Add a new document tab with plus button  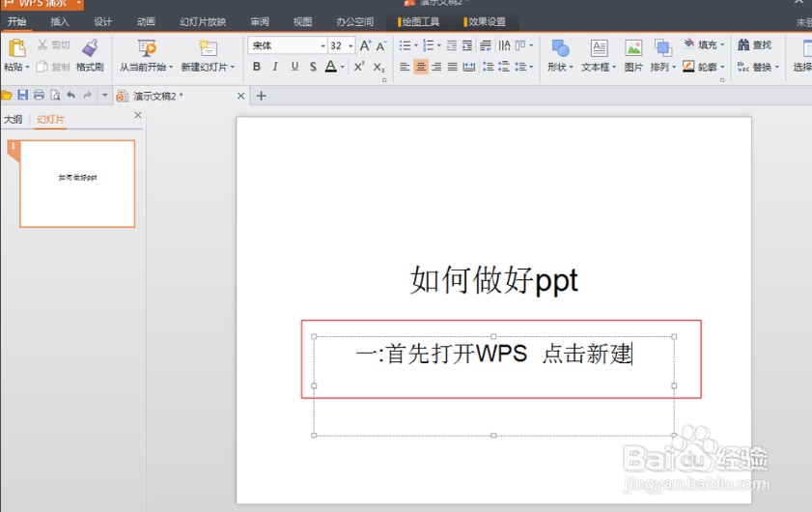[262, 96]
